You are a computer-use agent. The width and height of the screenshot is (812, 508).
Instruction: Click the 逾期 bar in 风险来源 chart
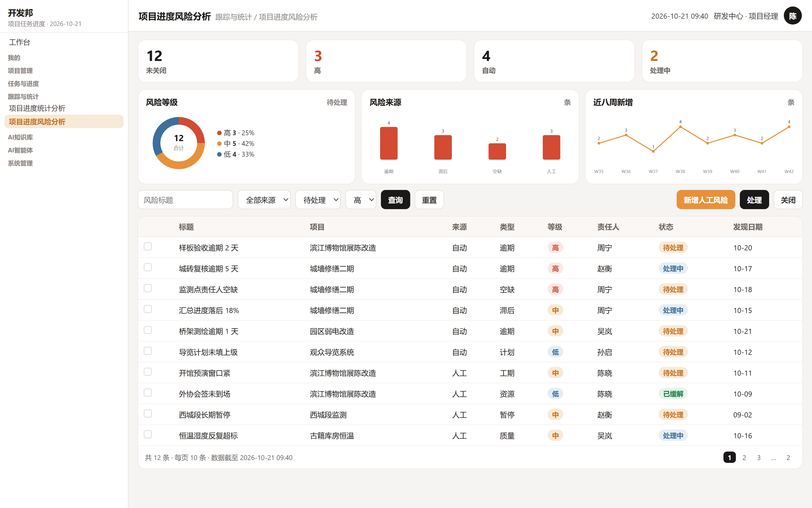coord(389,143)
